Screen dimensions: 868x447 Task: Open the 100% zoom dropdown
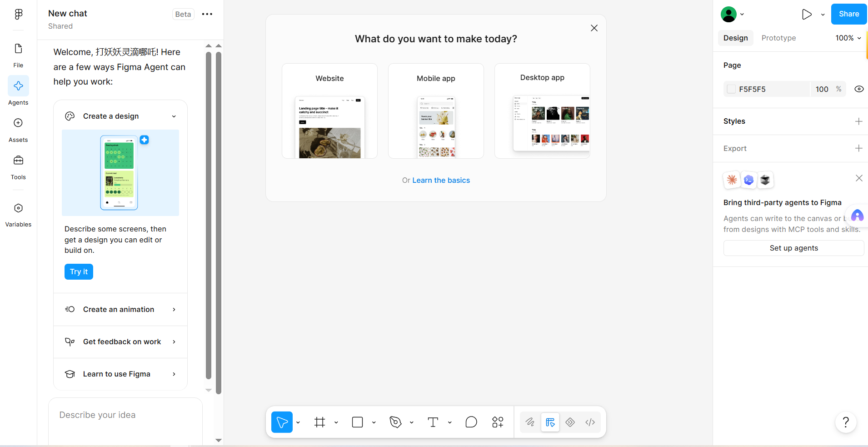[x=848, y=38]
